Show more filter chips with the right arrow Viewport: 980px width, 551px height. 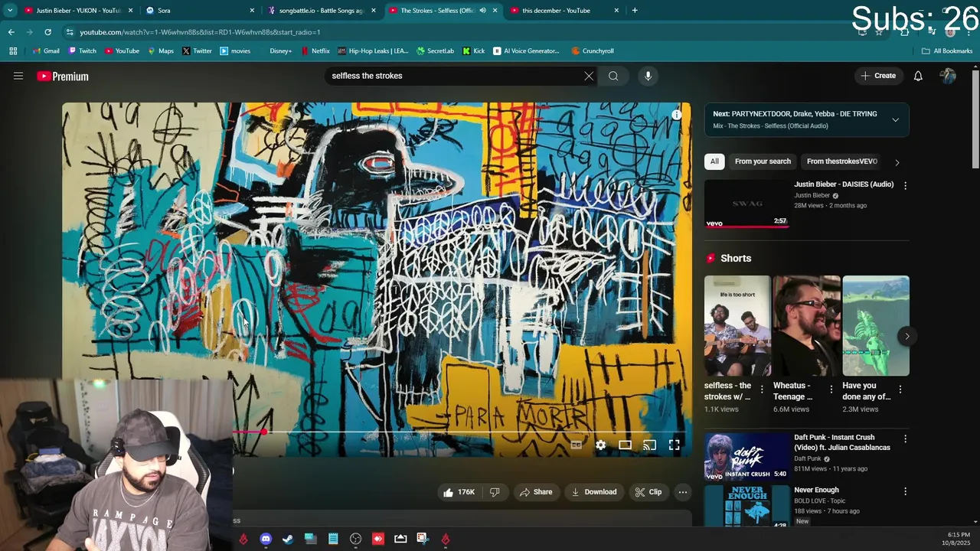tap(897, 161)
